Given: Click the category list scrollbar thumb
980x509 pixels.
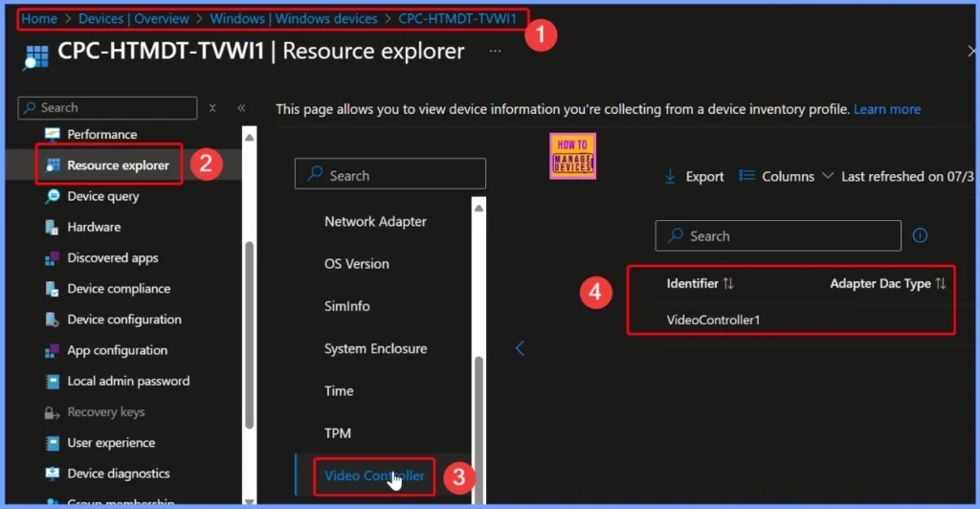Looking at the screenshot, I should point(479,430).
